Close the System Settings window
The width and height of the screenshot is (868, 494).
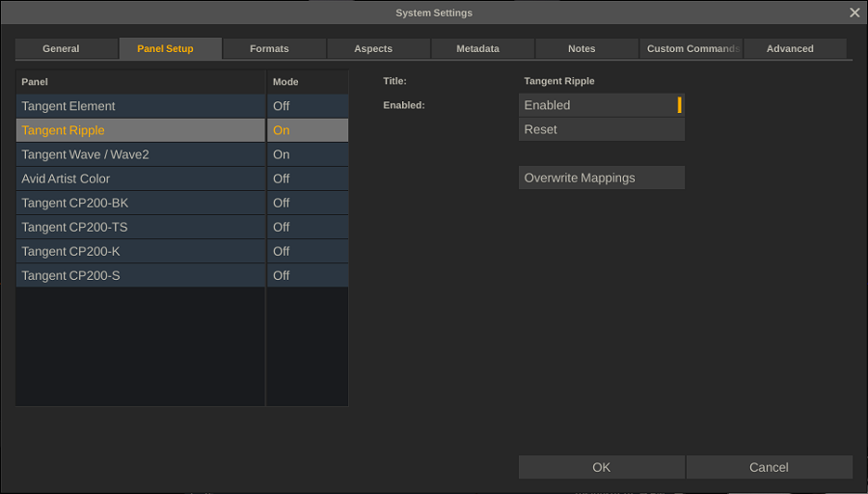point(854,13)
